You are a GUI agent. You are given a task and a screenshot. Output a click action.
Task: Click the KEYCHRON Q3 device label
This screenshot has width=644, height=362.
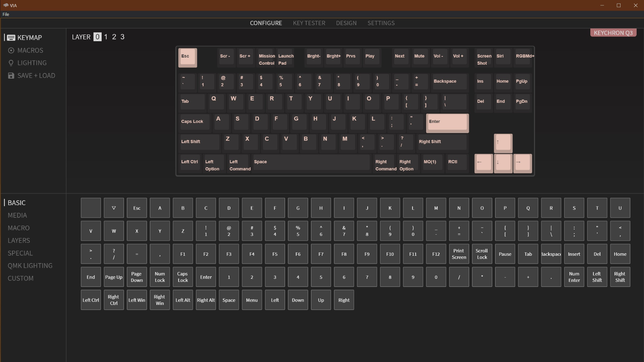click(613, 33)
